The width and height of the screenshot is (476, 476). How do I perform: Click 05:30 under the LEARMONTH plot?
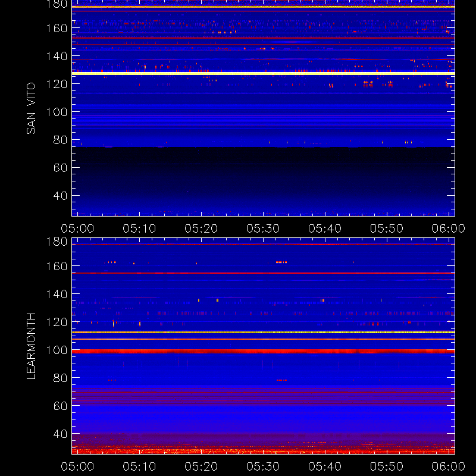coord(263,466)
